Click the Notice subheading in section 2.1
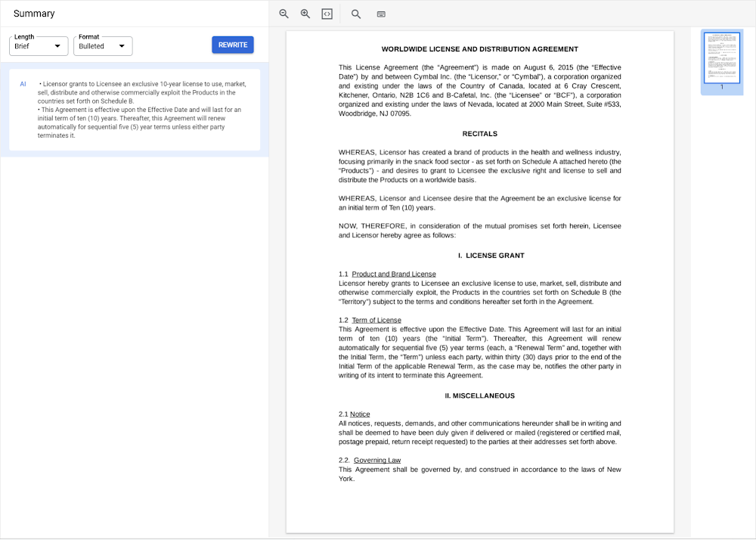Viewport: 756px width, 540px height. tap(360, 414)
